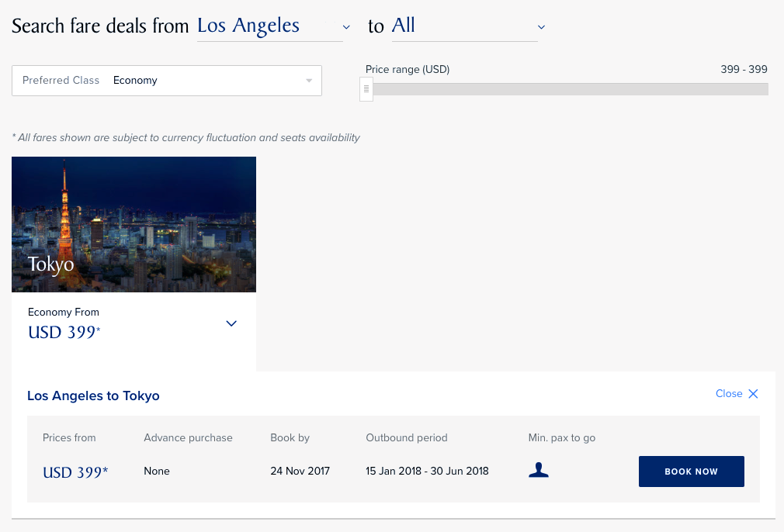
Task: Click the chevron beside the All destination
Action: (541, 27)
